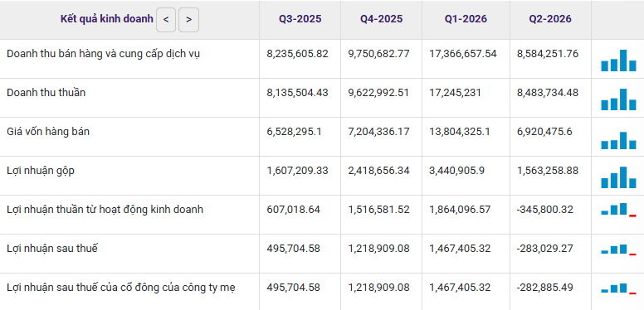Click value 8,584,251.76
The height and width of the screenshot is (310, 644).
coord(548,54)
